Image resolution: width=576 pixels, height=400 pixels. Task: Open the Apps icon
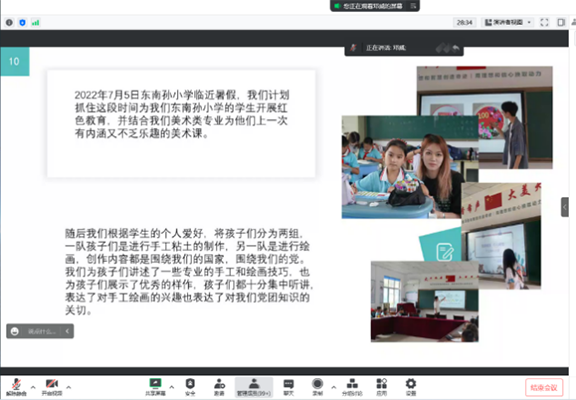point(382,386)
